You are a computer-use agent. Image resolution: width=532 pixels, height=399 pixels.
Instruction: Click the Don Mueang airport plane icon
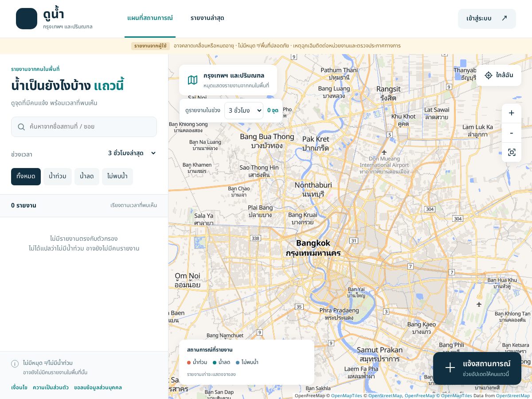pyautogui.click(x=384, y=153)
